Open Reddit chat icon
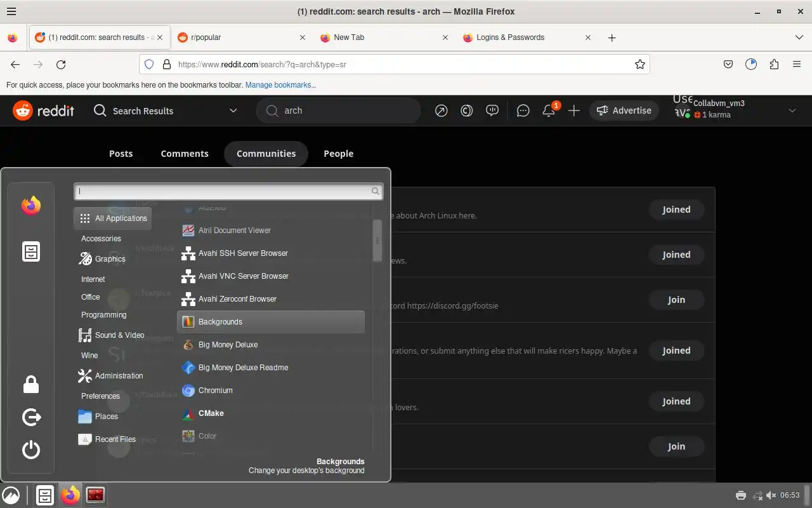 [x=523, y=110]
